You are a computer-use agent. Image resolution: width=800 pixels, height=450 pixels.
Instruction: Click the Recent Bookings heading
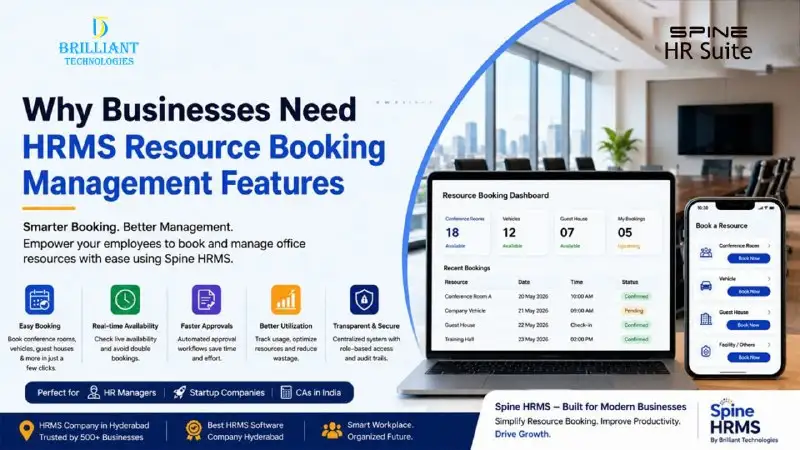[x=467, y=268]
